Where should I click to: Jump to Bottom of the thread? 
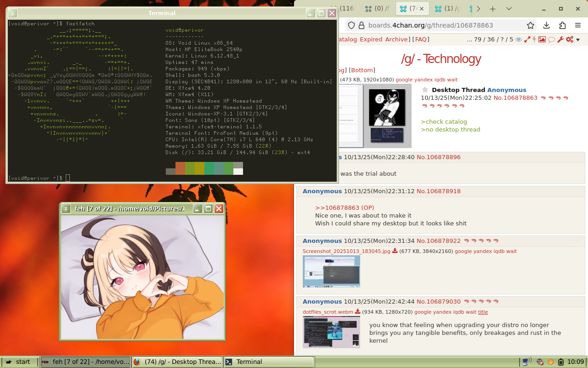click(x=362, y=70)
